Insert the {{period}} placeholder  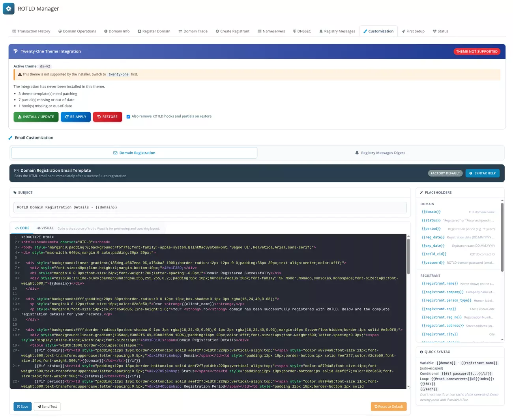click(x=431, y=229)
